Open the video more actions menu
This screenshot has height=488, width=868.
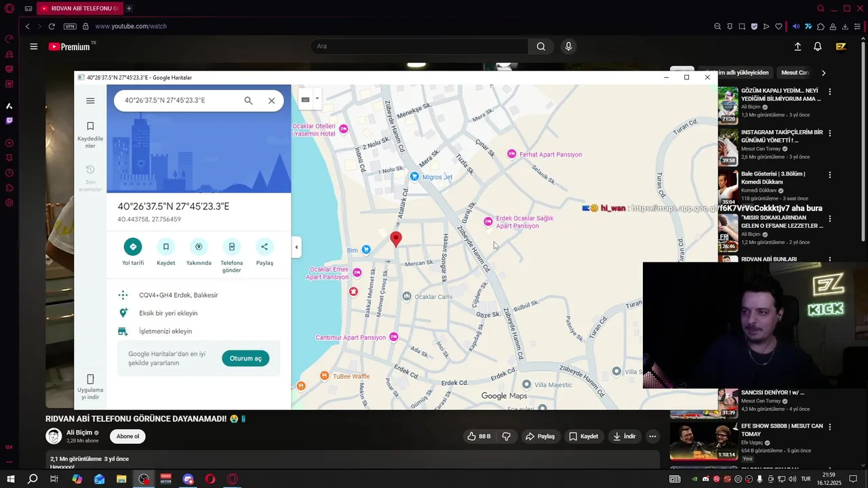coord(652,436)
